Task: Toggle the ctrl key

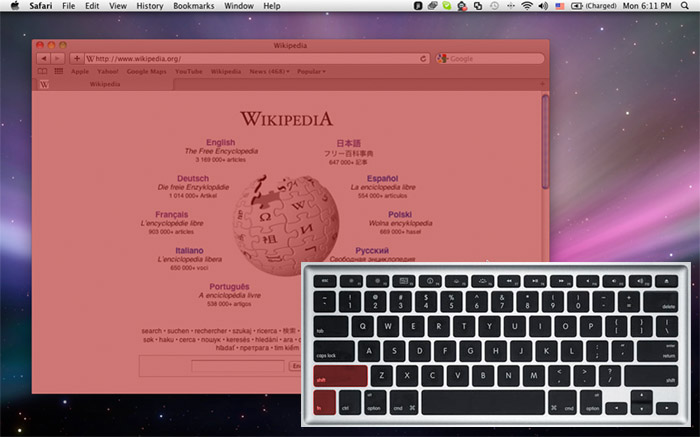Action: (350, 403)
